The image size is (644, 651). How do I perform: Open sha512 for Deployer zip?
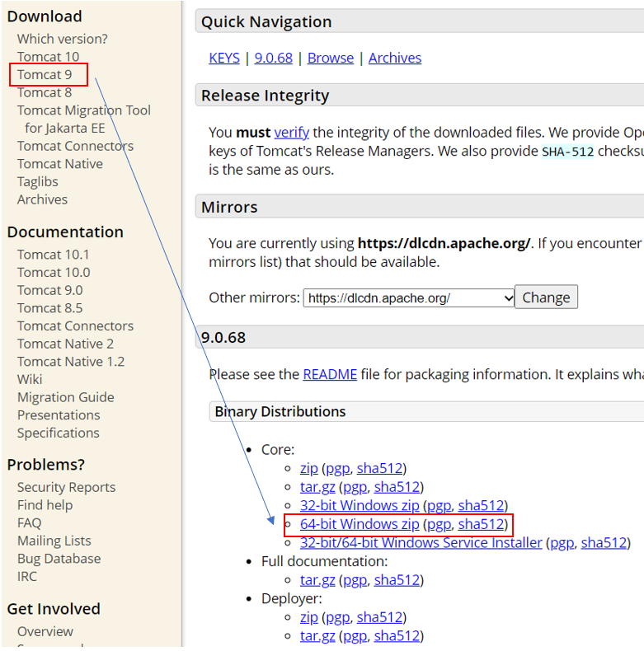(x=380, y=618)
